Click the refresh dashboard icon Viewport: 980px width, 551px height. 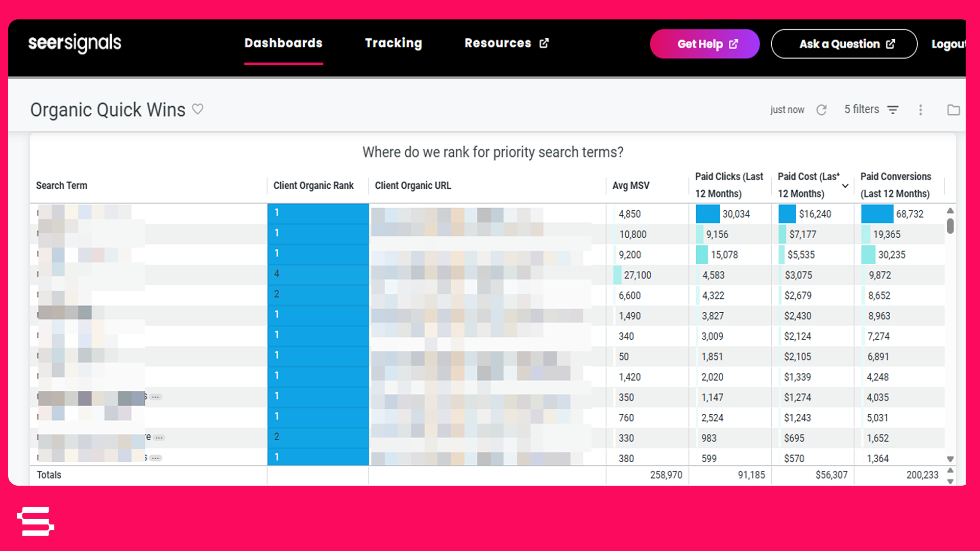[821, 110]
